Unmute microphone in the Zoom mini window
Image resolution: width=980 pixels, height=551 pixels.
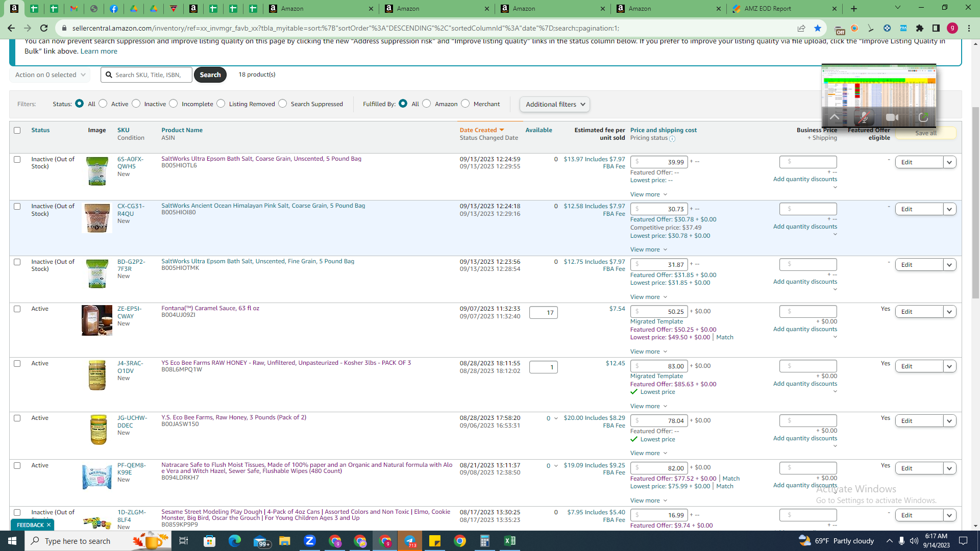point(863,118)
